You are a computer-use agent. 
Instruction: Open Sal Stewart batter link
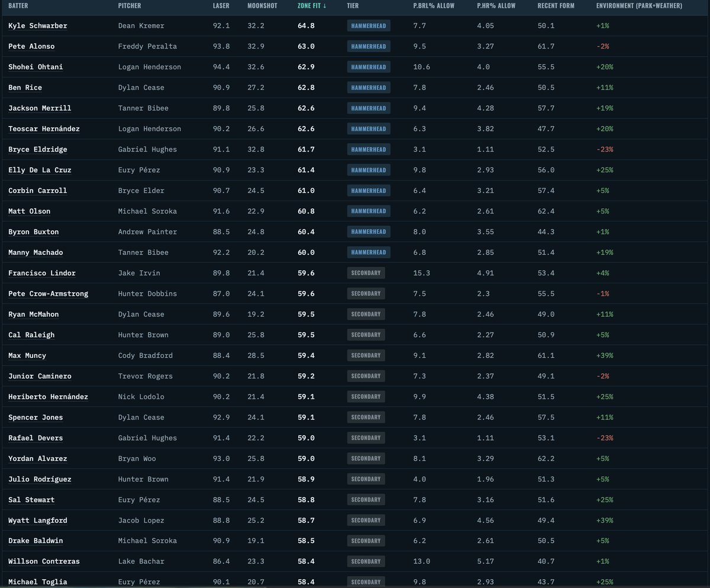[x=31, y=499]
